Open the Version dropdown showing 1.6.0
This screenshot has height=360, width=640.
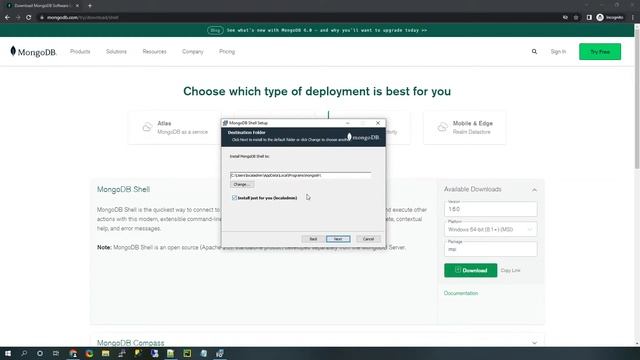point(491,209)
